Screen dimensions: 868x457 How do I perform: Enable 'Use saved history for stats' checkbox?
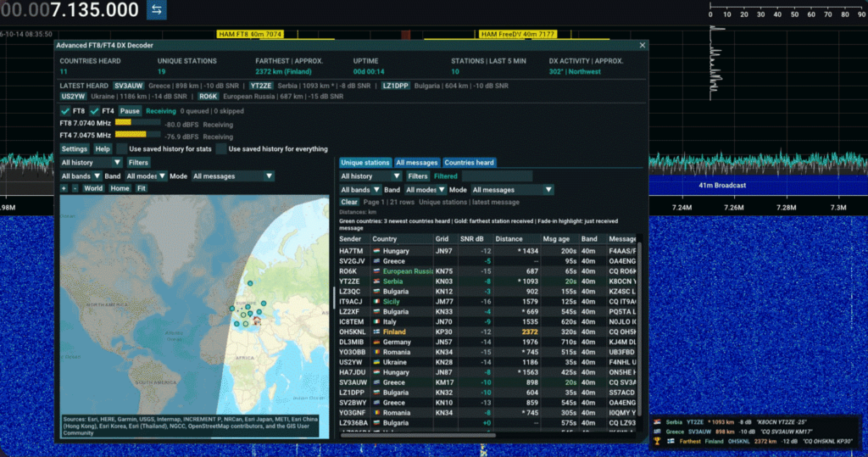[121, 149]
